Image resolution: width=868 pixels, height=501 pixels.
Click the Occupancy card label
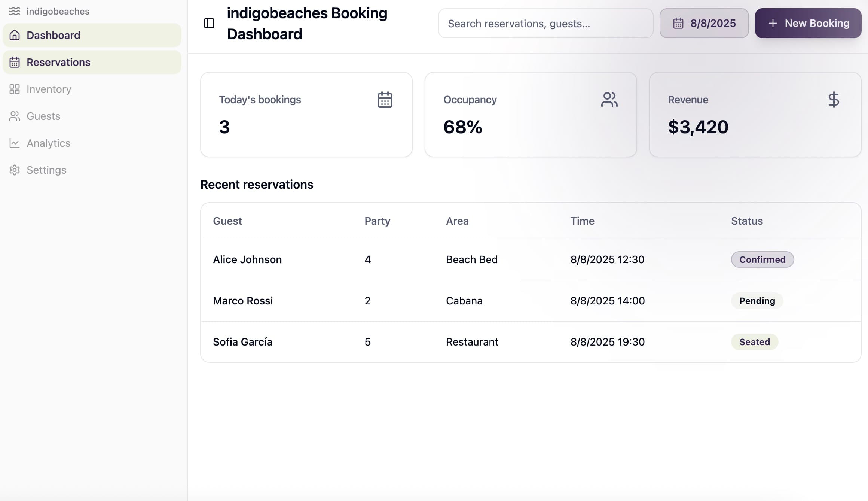coord(470,100)
